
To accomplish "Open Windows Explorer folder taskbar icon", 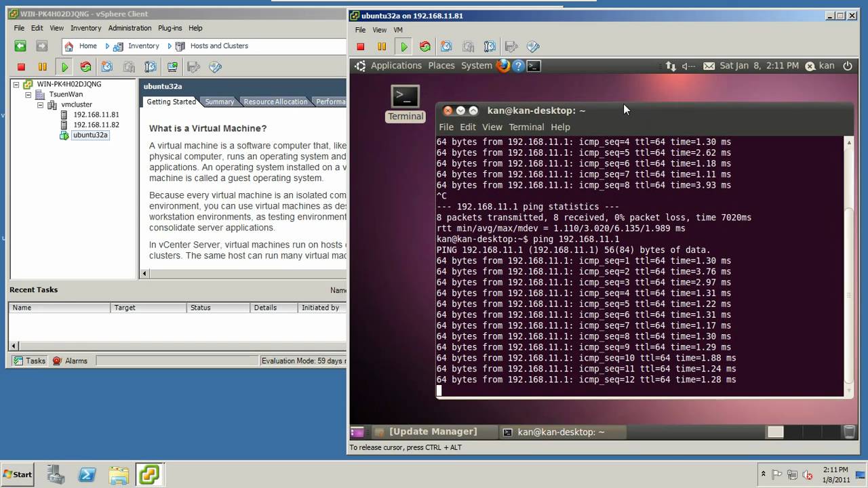I will tap(118, 474).
